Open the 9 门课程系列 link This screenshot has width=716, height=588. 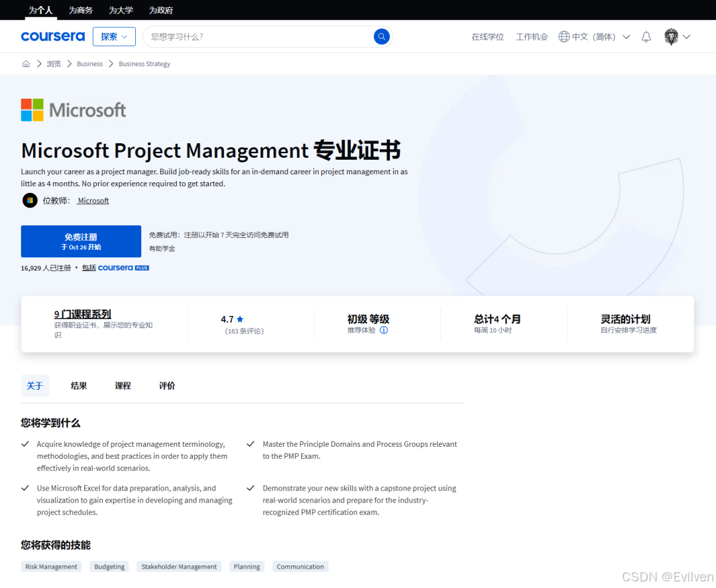(83, 314)
